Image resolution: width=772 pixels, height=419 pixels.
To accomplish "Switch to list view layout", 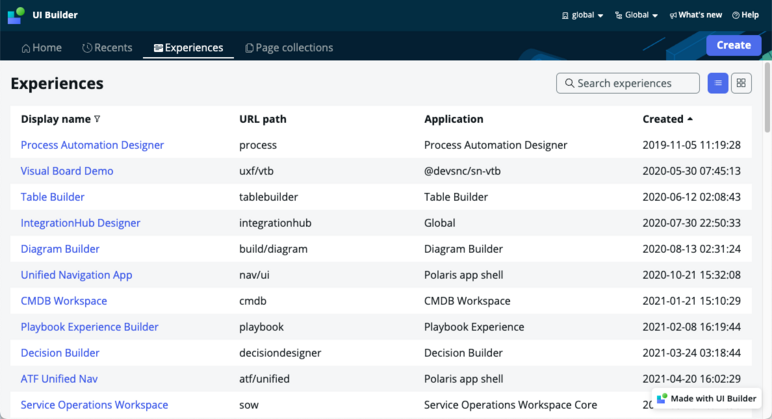I will pos(718,83).
